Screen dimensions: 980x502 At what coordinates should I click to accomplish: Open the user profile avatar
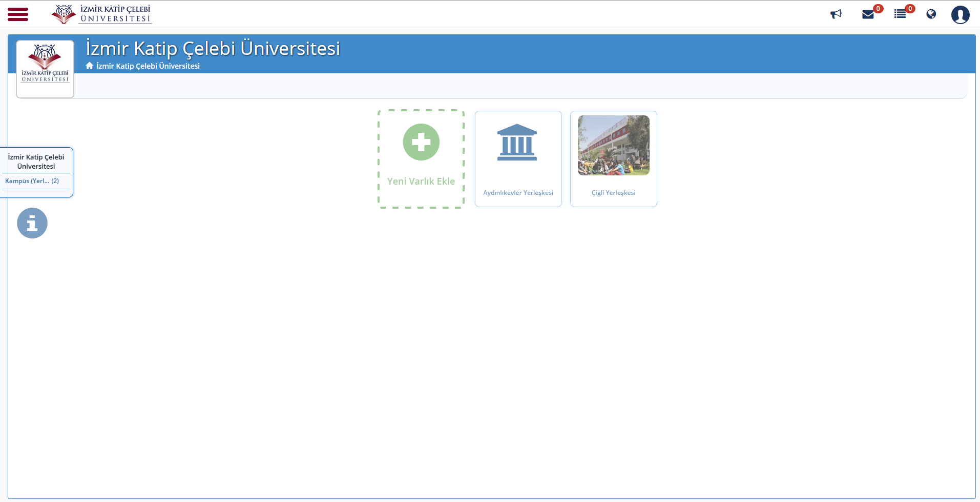(x=961, y=14)
